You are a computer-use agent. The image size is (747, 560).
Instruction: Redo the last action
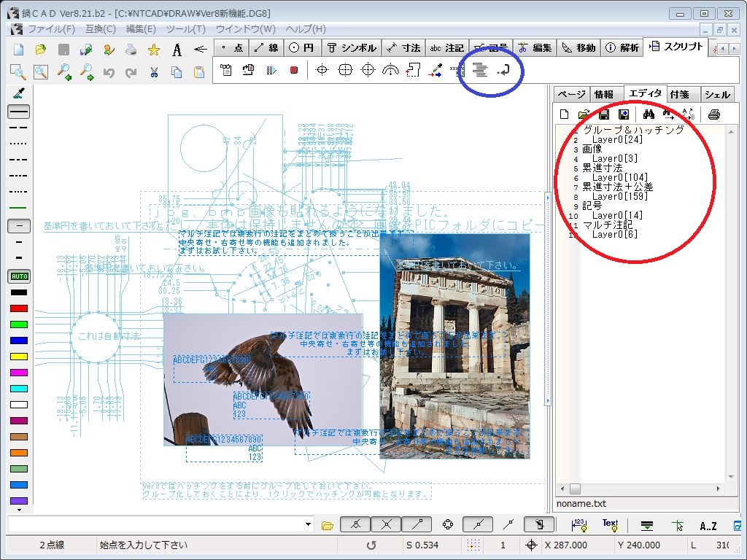pyautogui.click(x=131, y=72)
